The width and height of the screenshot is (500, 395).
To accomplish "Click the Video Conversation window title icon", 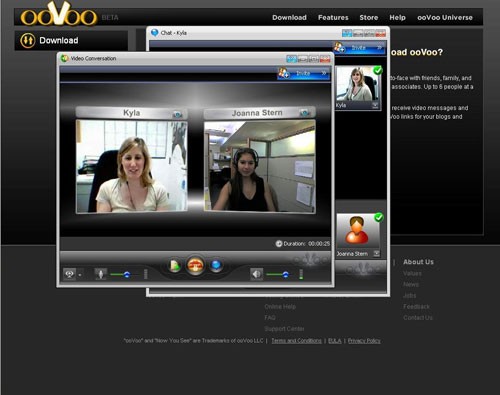I will [64, 58].
